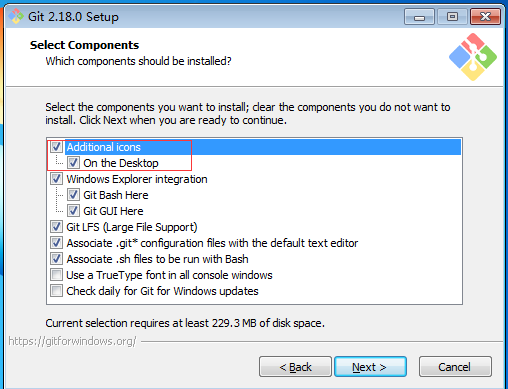Click the large Git logo in header
The image size is (508, 389).
pyautogui.click(x=473, y=57)
